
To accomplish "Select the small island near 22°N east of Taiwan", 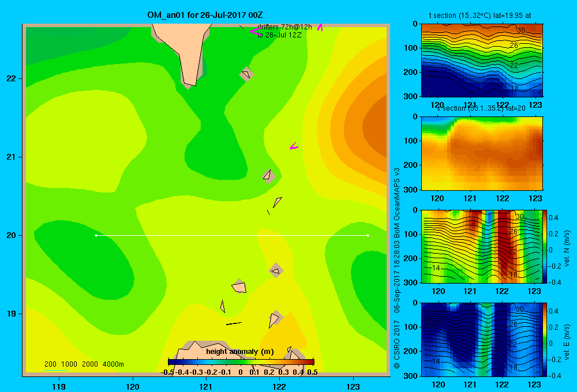I will coord(246,74).
